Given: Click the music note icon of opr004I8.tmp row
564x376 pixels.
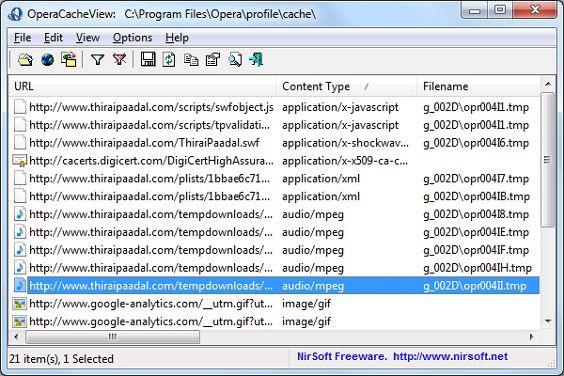Looking at the screenshot, I should point(20,214).
